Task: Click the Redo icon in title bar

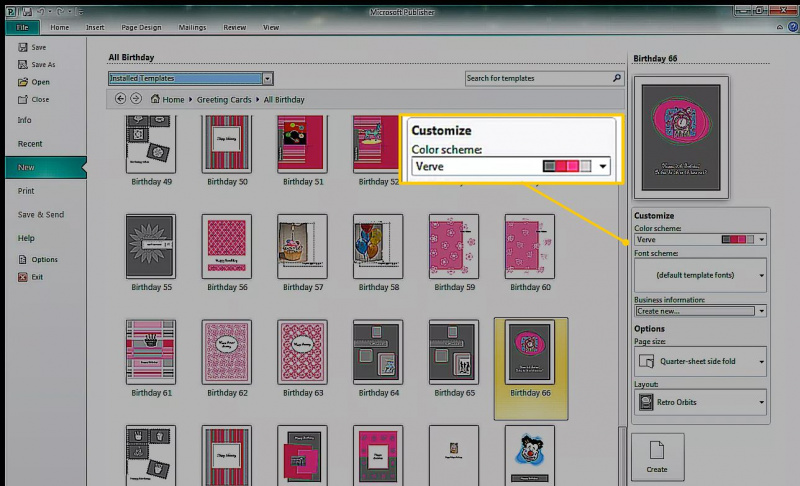Action: click(x=60, y=11)
